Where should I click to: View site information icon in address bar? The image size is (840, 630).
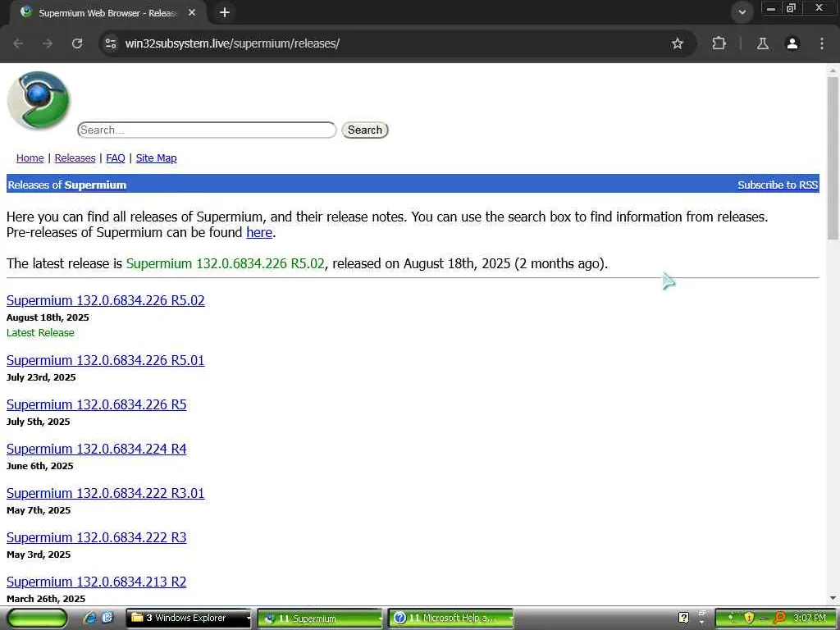coord(111,43)
